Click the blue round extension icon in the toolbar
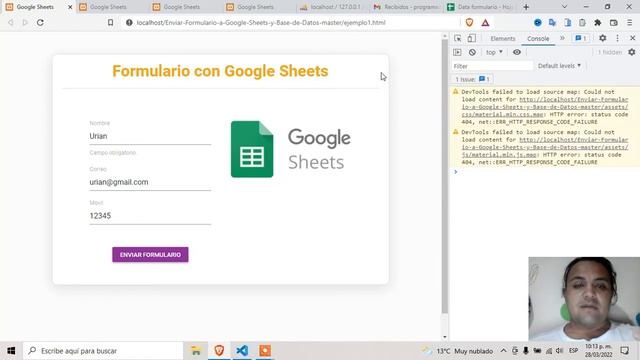The image size is (640, 360). tap(538, 22)
